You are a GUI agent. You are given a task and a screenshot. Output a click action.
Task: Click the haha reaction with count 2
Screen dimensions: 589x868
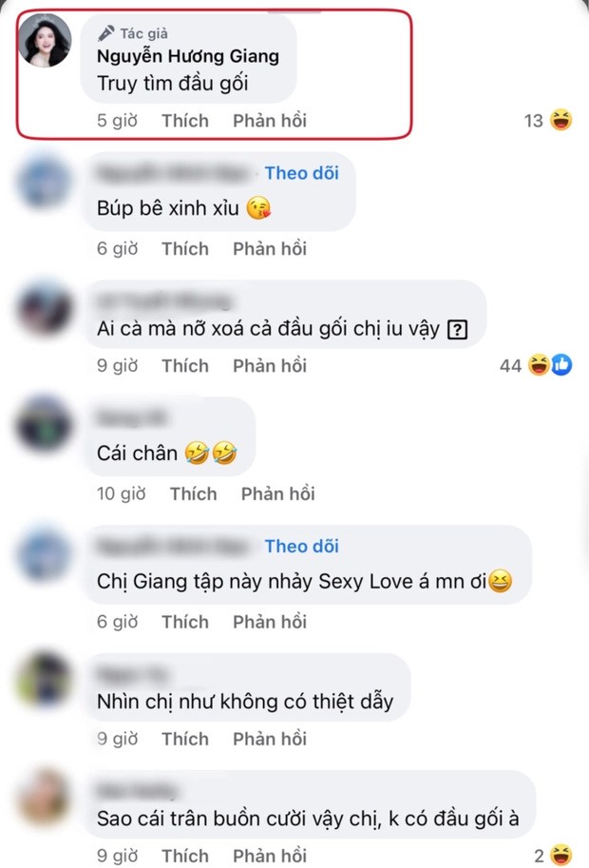[x=560, y=856]
